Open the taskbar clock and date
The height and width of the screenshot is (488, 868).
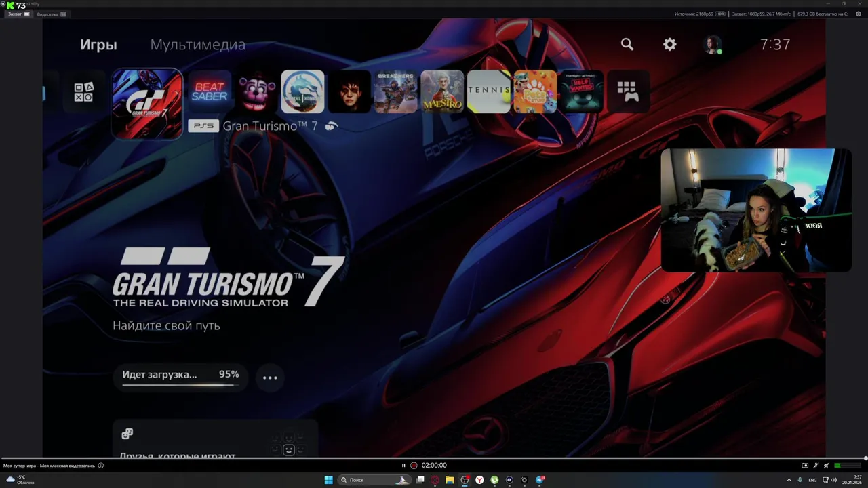click(x=852, y=480)
